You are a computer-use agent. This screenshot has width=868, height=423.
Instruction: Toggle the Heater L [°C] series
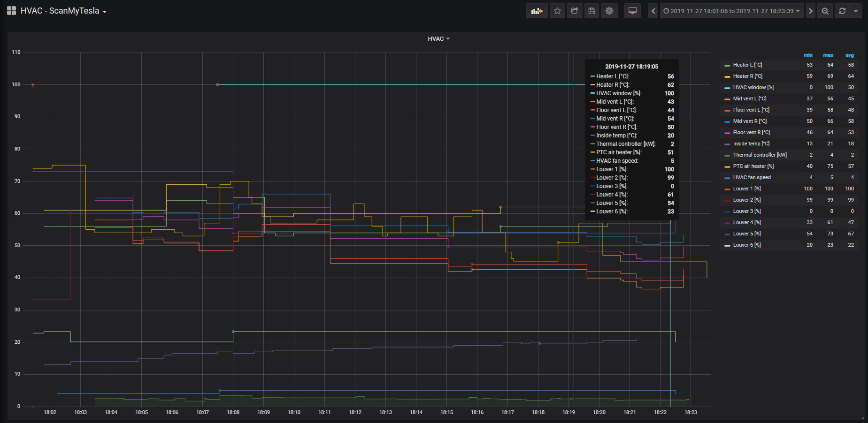point(747,65)
